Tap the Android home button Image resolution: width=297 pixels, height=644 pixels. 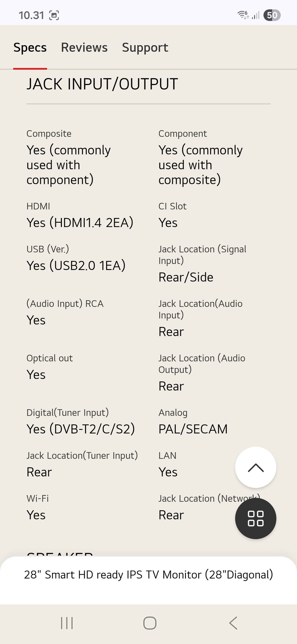tap(150, 623)
